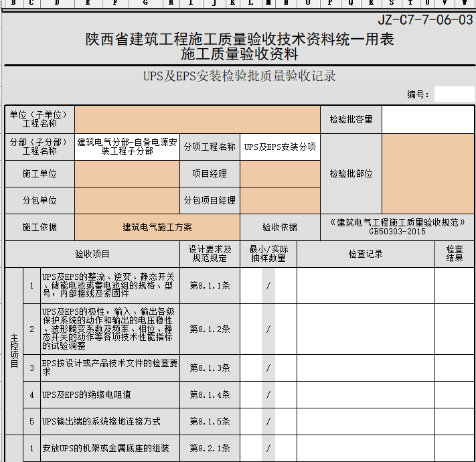Select the 验收项目 header cell
This screenshot has height=462, width=476.
(x=92, y=254)
